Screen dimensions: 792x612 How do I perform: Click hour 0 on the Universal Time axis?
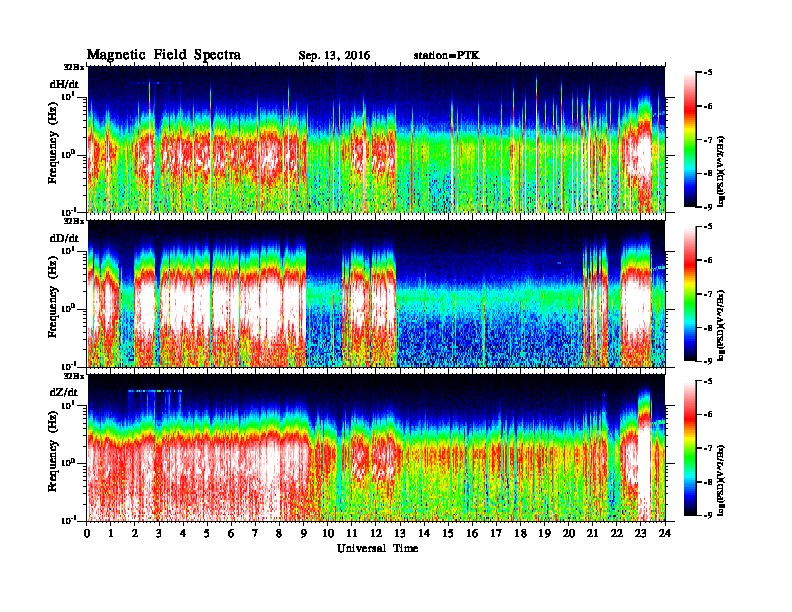click(87, 534)
